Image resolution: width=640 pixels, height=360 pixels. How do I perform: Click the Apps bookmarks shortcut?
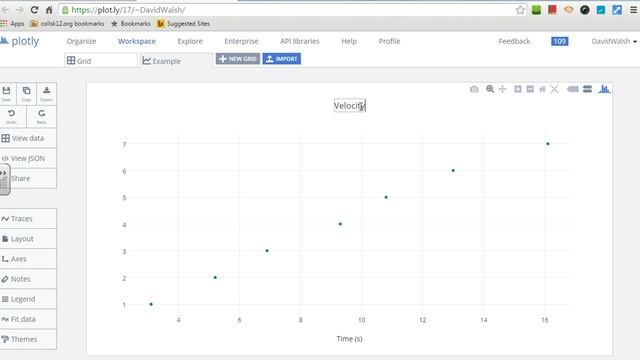pos(13,24)
